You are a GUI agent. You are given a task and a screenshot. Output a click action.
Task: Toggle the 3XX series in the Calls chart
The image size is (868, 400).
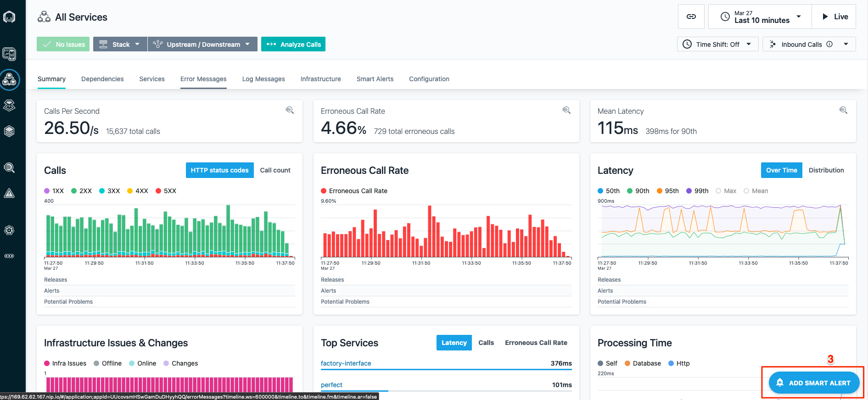coord(110,191)
